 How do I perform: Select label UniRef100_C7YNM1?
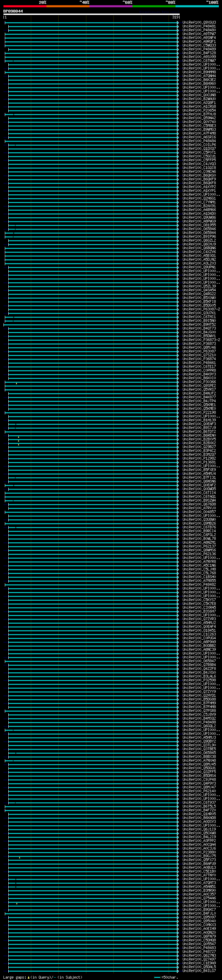click(199, 202)
